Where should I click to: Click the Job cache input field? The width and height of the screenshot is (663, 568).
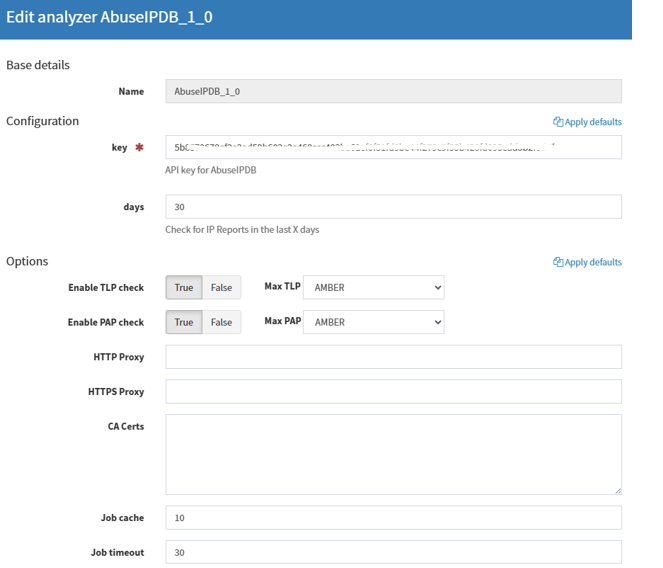click(x=393, y=518)
